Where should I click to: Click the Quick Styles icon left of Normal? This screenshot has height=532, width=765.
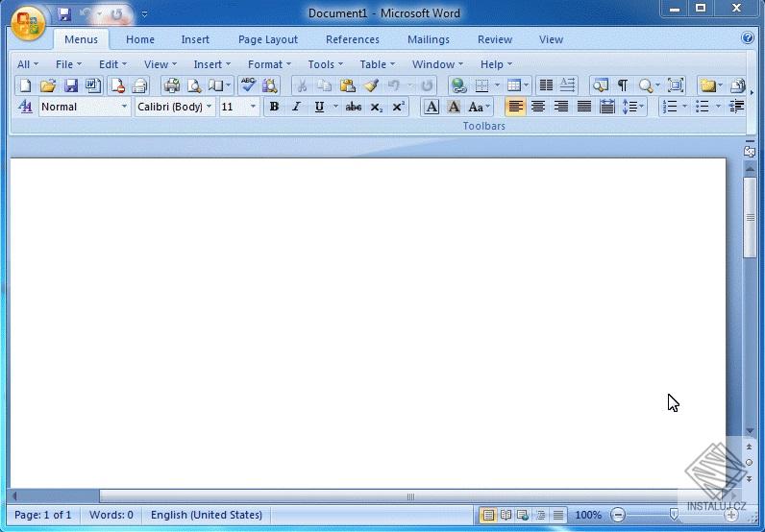pos(25,107)
